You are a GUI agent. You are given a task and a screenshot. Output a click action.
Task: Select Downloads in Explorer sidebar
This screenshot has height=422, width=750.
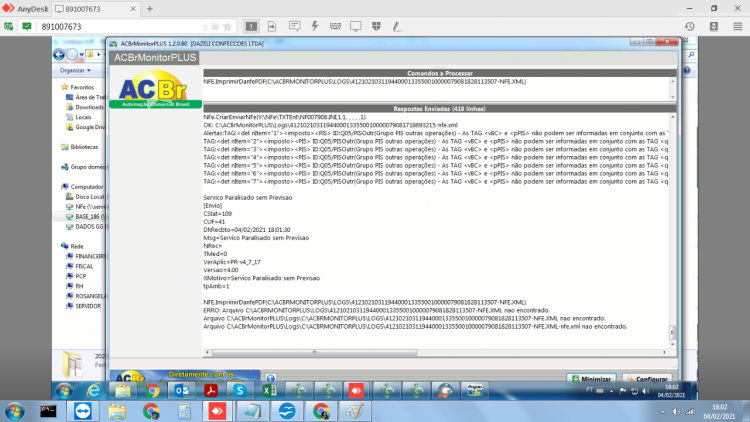pos(89,107)
